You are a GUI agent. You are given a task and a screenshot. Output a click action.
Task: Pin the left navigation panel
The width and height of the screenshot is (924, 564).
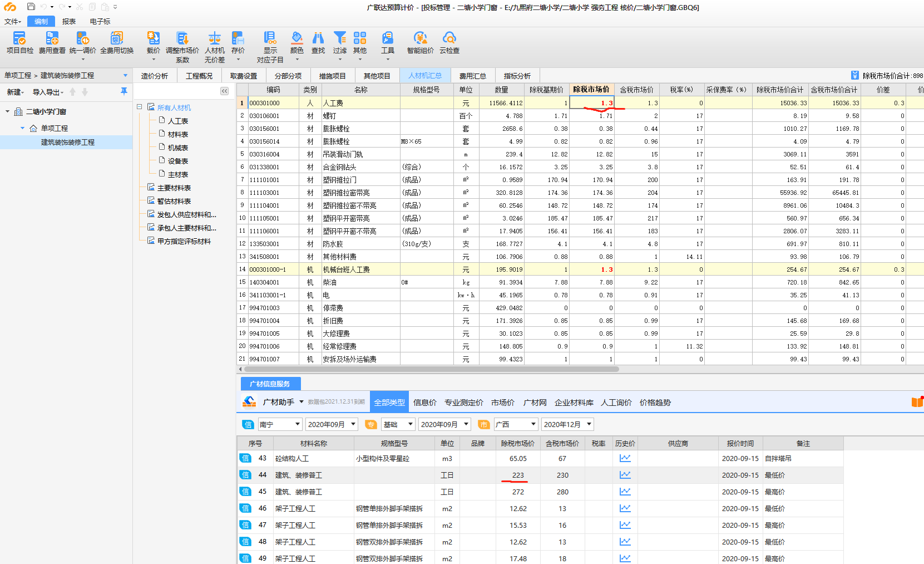coord(123,91)
